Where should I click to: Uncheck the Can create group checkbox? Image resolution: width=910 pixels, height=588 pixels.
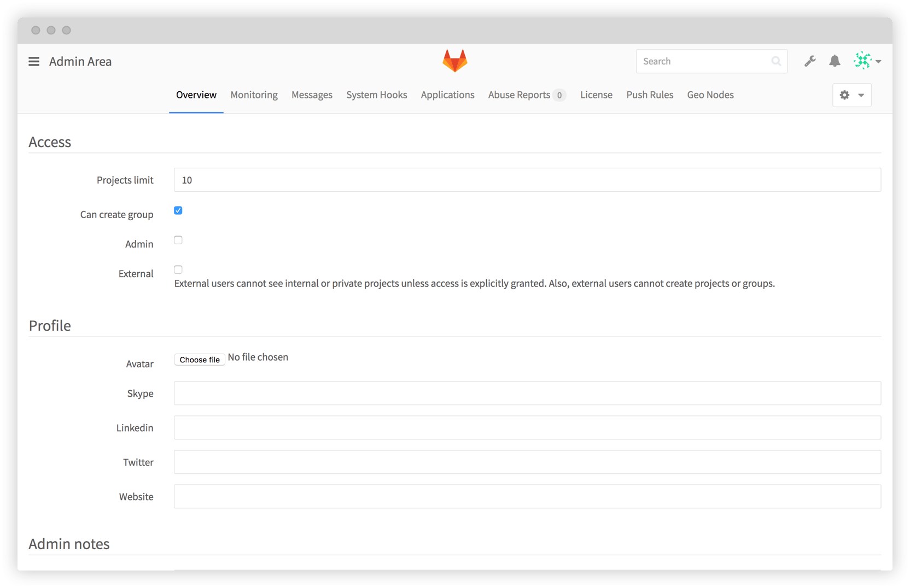pyautogui.click(x=178, y=210)
